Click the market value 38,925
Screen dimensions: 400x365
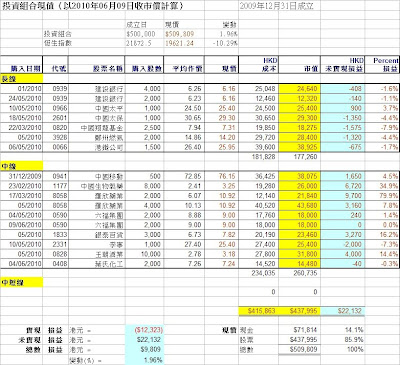(x=307, y=147)
